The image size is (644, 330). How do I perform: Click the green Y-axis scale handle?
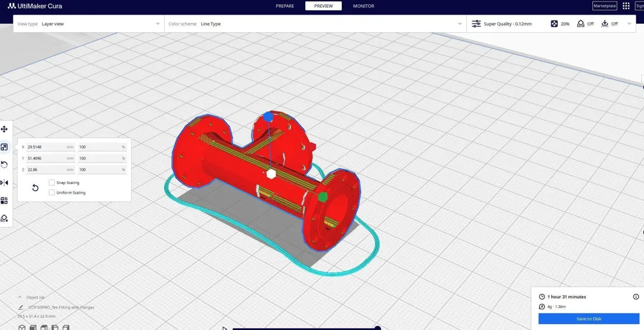(x=323, y=197)
